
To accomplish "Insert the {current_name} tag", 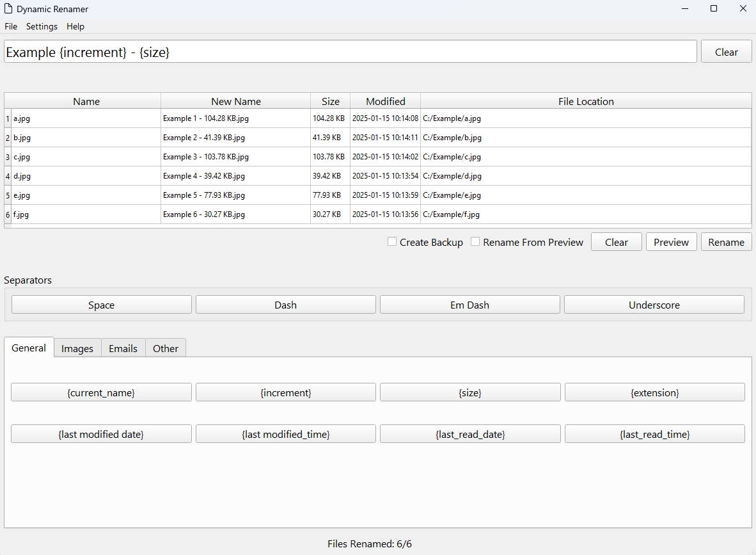I will (101, 392).
